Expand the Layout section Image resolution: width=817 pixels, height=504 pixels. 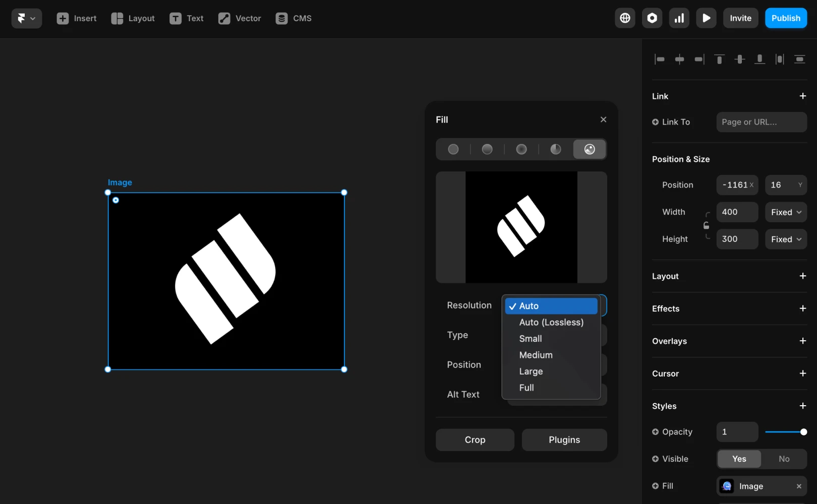(x=803, y=276)
